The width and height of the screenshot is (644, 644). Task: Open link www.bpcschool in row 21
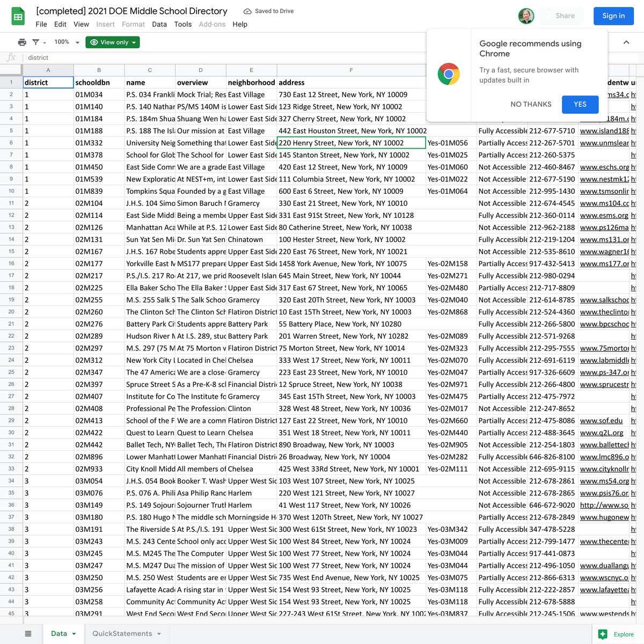(x=604, y=324)
